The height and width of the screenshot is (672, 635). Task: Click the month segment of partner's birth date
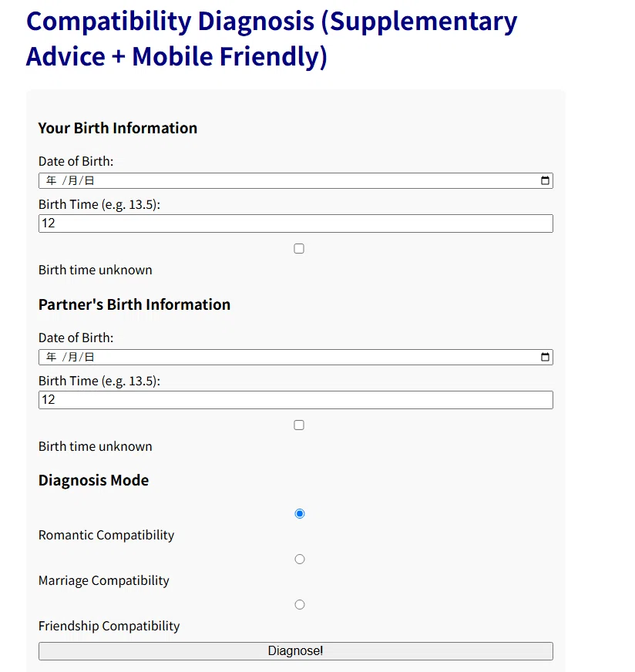(72, 357)
